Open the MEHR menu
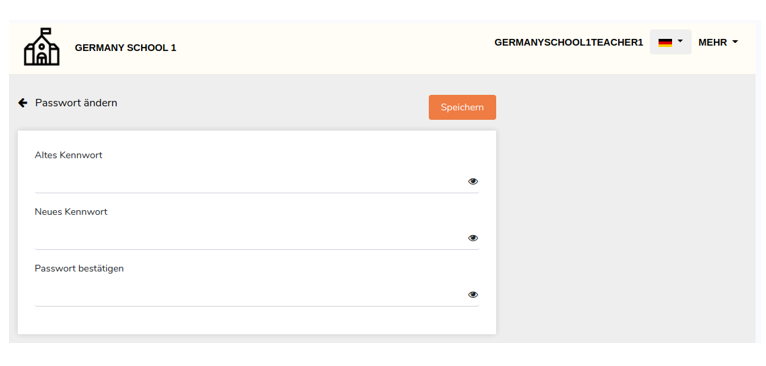Viewport: 766px width, 366px height. click(x=718, y=43)
